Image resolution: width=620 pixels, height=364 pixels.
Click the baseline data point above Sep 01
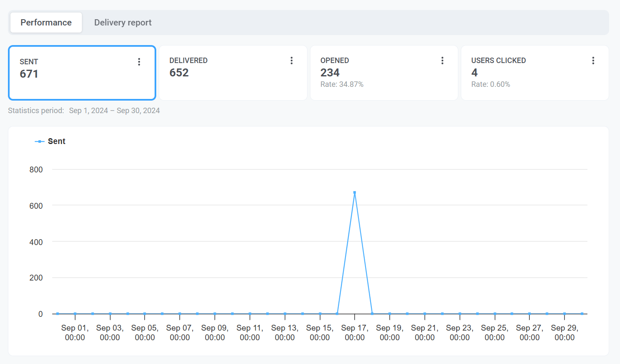(75, 313)
